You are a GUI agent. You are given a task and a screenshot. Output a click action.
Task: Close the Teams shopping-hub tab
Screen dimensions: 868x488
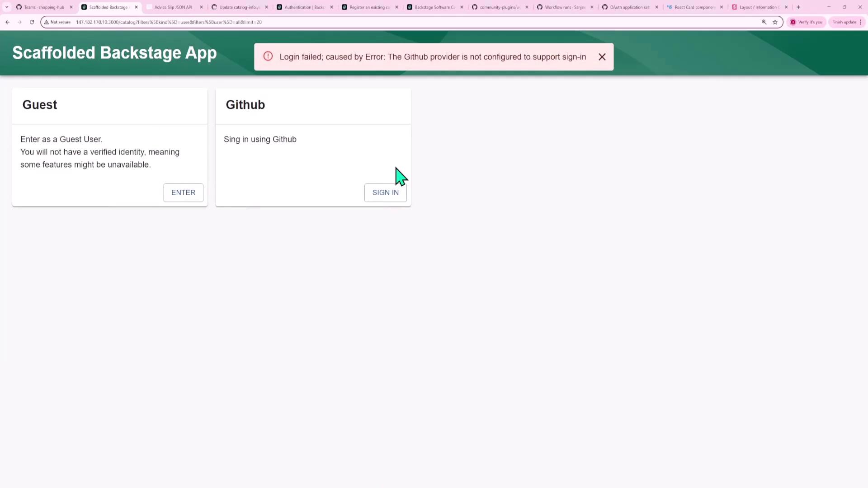(x=71, y=7)
